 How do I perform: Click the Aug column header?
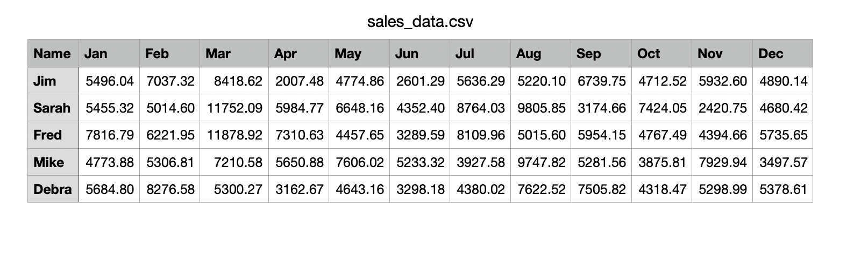[540, 53]
